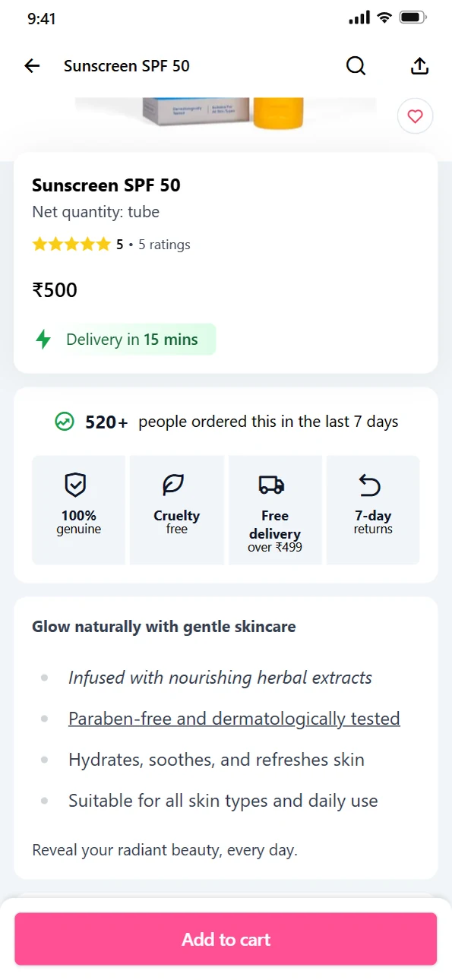
Task: Tap the Free delivery truck icon
Action: pyautogui.click(x=271, y=484)
